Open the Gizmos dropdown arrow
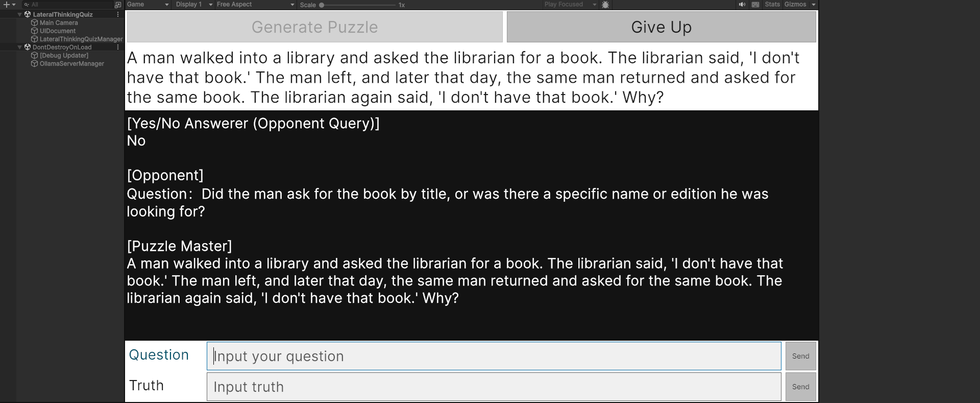 coord(814,5)
